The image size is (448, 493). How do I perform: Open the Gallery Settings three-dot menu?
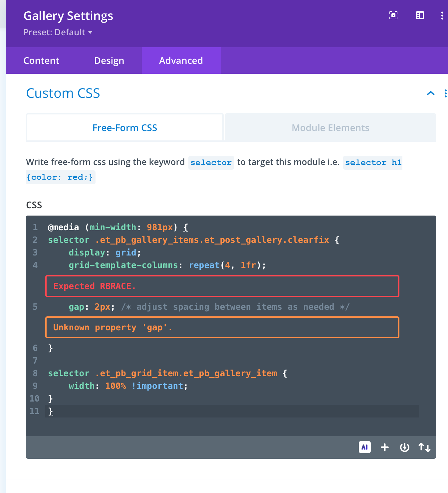tap(442, 16)
